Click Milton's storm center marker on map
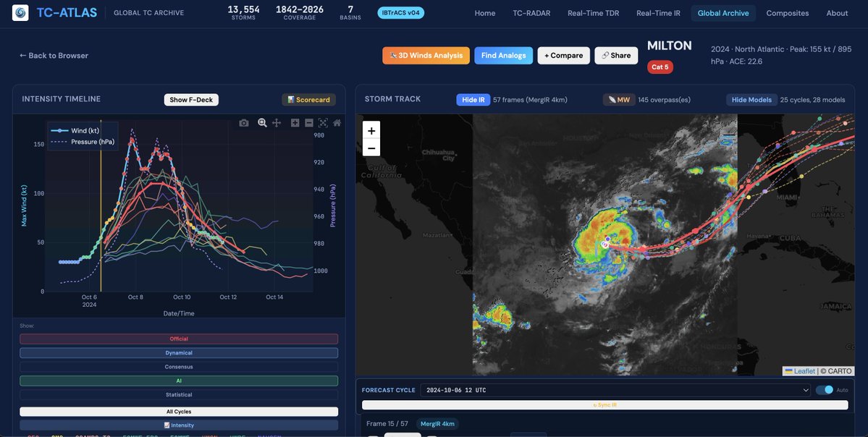 [605, 244]
